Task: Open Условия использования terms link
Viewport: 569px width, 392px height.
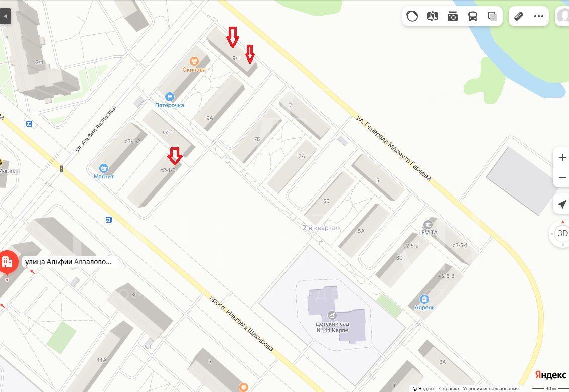Action: click(x=490, y=388)
